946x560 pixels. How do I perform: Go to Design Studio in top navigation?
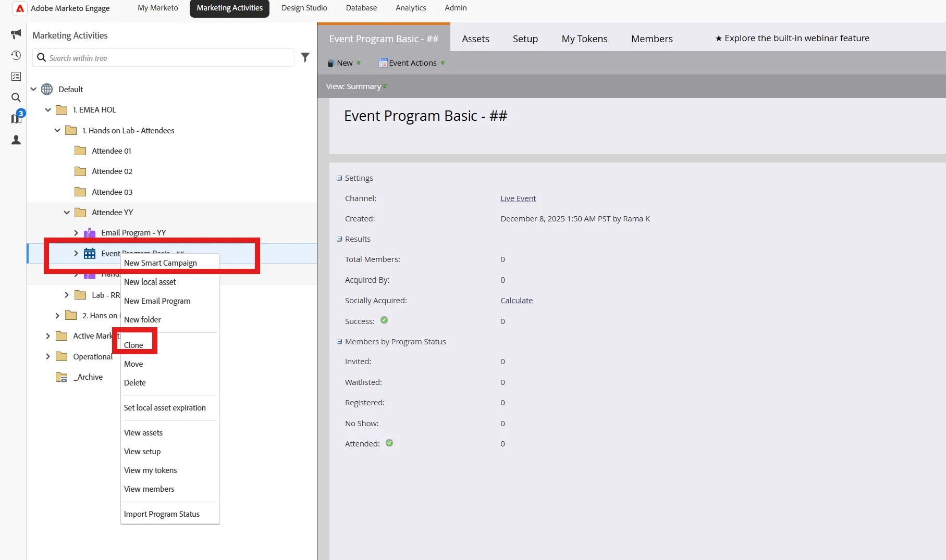click(304, 8)
